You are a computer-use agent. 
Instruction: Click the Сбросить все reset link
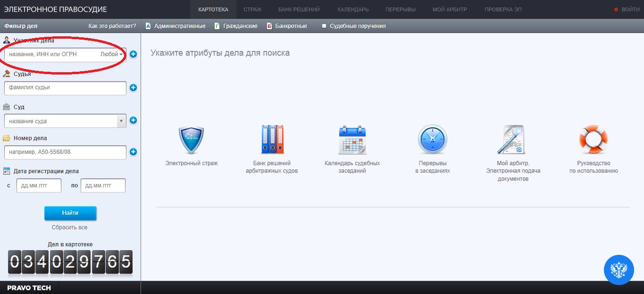[70, 227]
